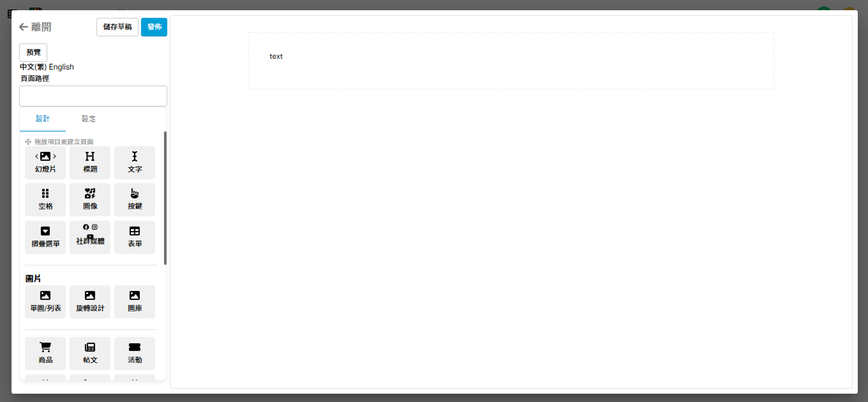
Task: Click the 頁面路徑 page path input field
Action: 93,96
